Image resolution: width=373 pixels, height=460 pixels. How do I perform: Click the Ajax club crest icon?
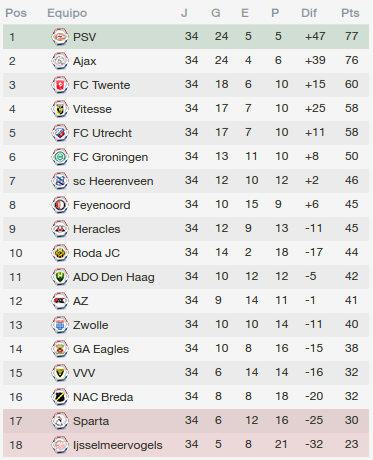[60, 61]
